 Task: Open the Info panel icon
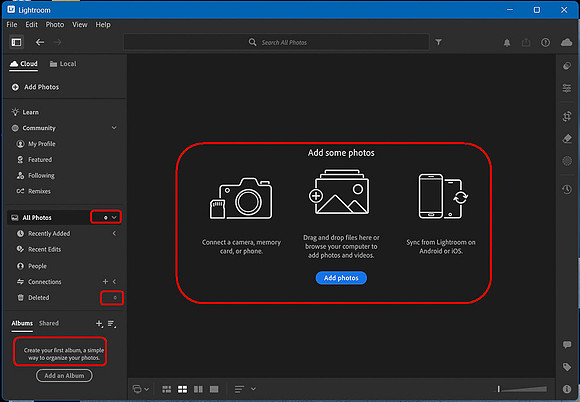coord(567,389)
